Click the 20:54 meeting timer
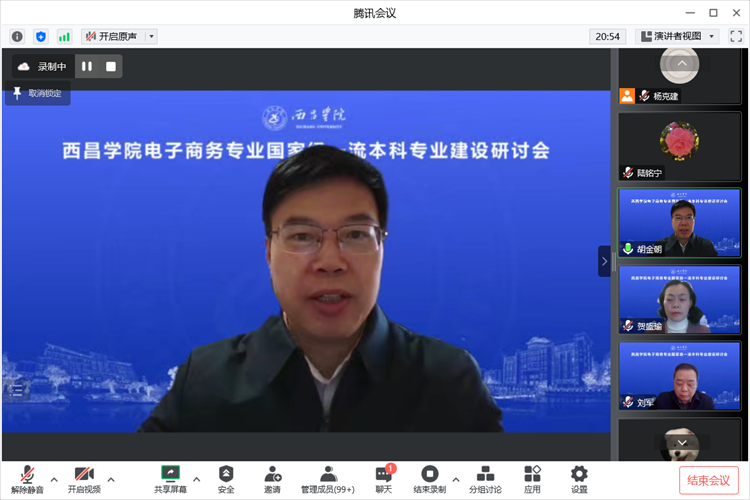This screenshot has height=500, width=750. pyautogui.click(x=607, y=36)
